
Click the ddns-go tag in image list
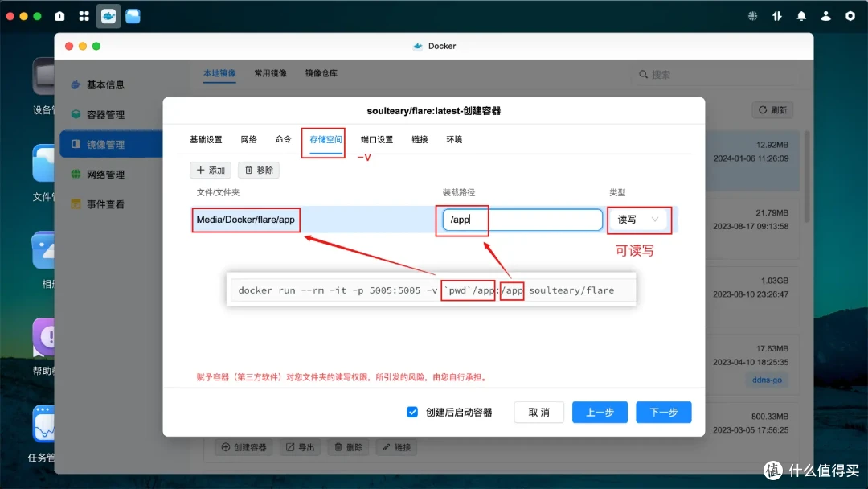click(767, 380)
